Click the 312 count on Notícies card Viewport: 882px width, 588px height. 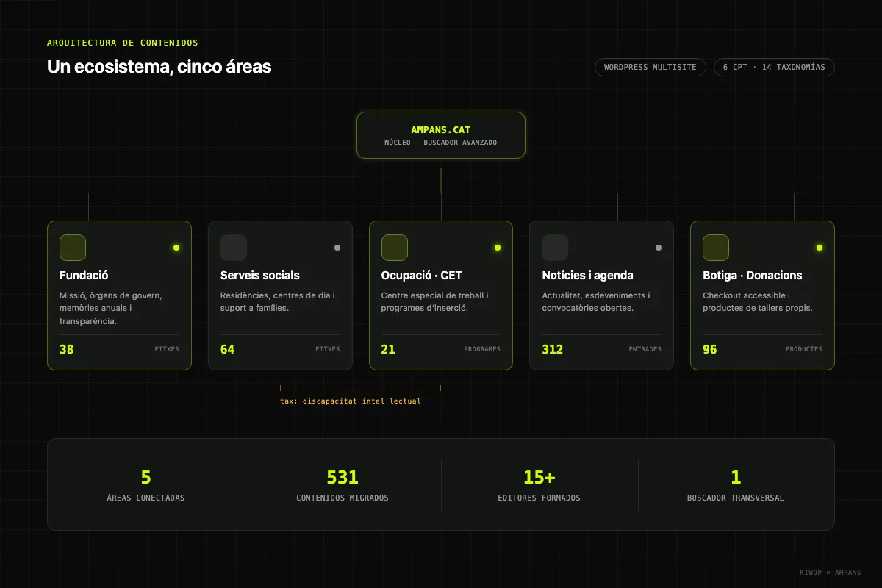coord(553,349)
